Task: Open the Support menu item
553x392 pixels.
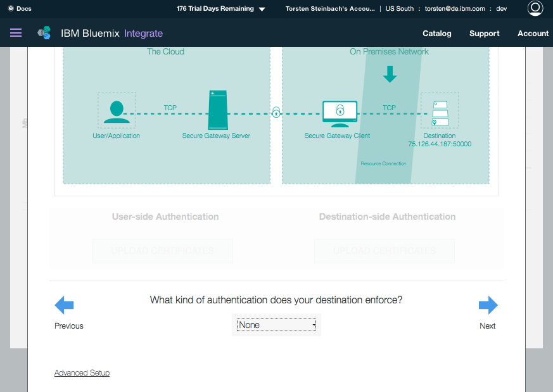Action: [x=484, y=34]
